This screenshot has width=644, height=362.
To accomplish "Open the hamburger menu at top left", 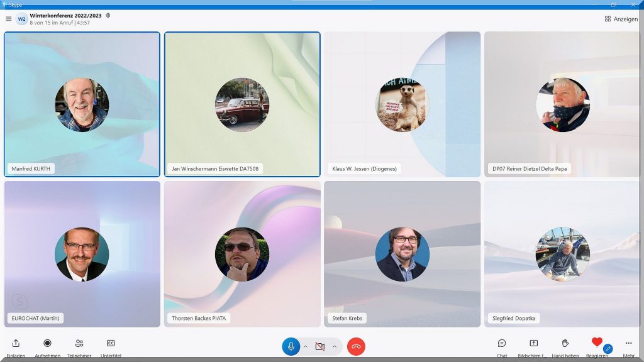I will pos(8,19).
